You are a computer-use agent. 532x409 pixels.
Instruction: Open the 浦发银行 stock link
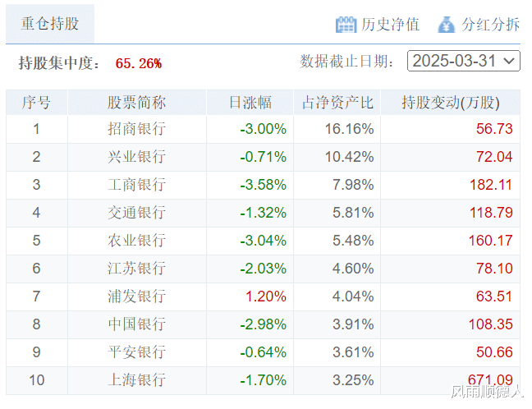[x=137, y=296]
